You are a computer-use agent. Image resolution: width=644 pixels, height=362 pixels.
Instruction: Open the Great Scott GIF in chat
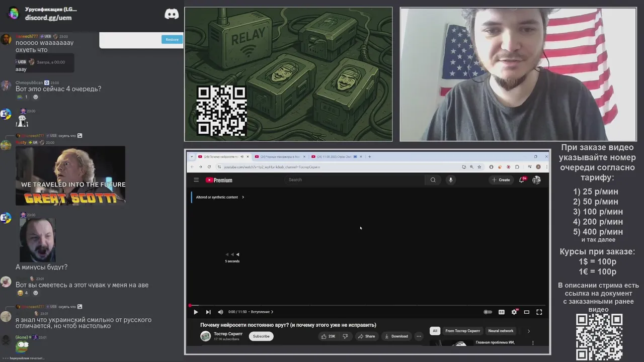(70, 176)
